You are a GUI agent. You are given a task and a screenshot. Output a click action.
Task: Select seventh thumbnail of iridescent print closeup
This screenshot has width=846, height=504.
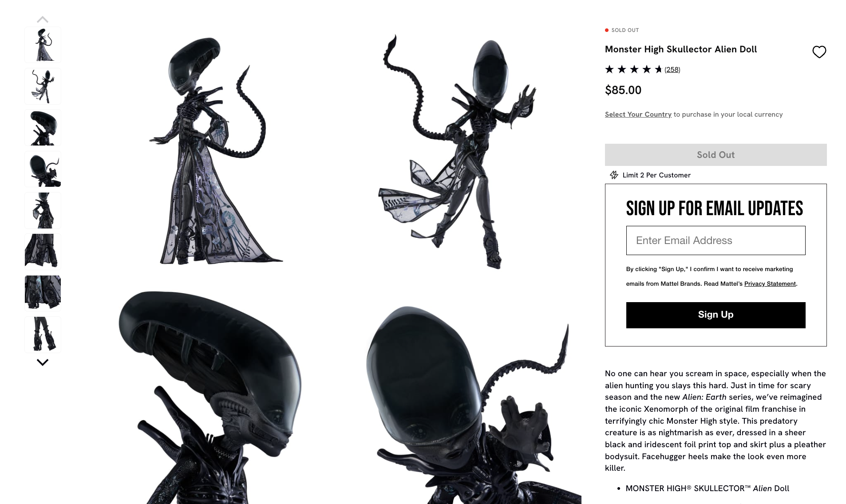43,293
